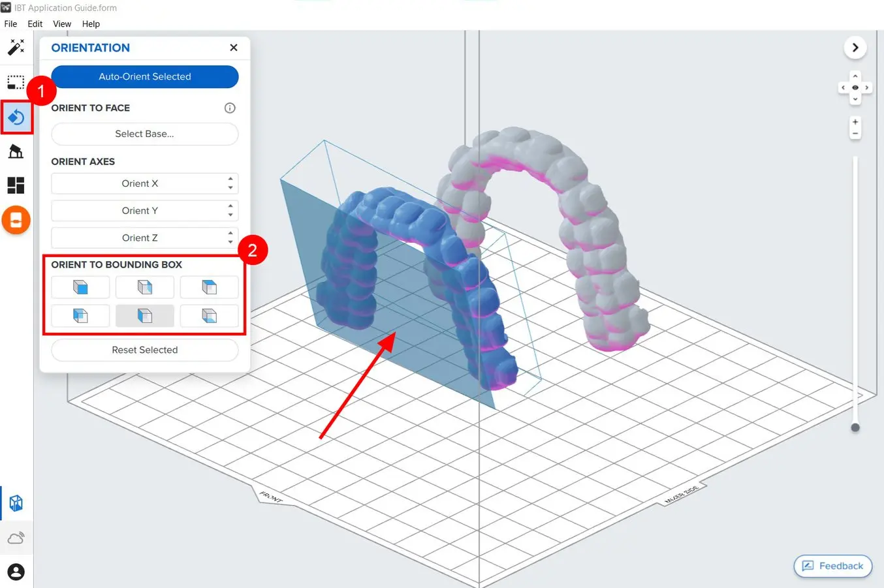
Task: Open the user account icon
Action: (x=16, y=572)
